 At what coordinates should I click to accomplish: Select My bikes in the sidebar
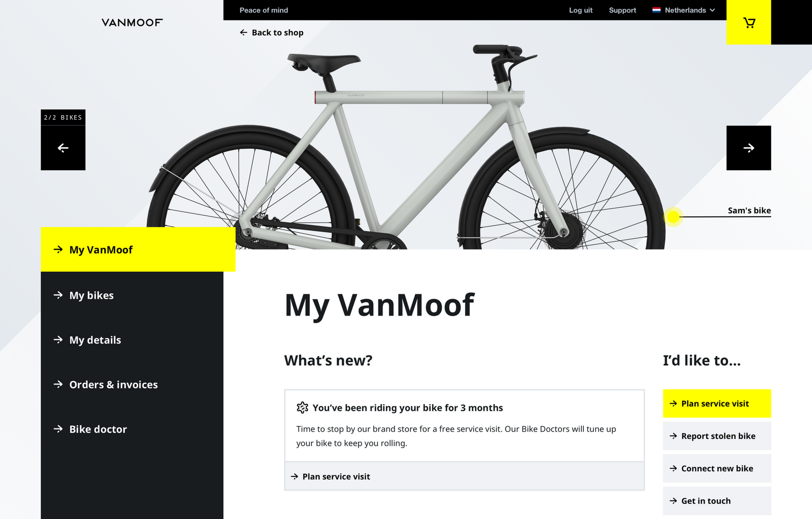click(x=91, y=295)
